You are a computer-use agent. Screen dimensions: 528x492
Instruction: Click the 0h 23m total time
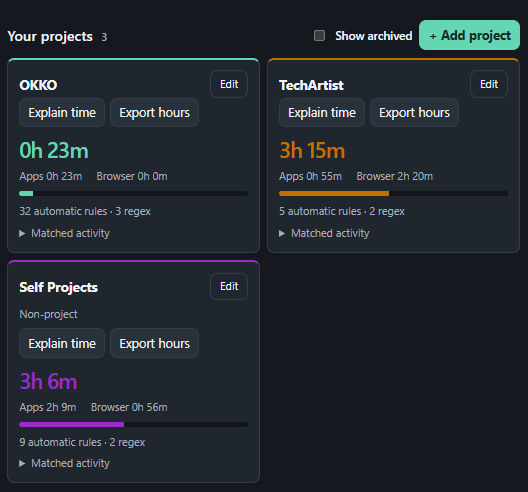[54, 150]
